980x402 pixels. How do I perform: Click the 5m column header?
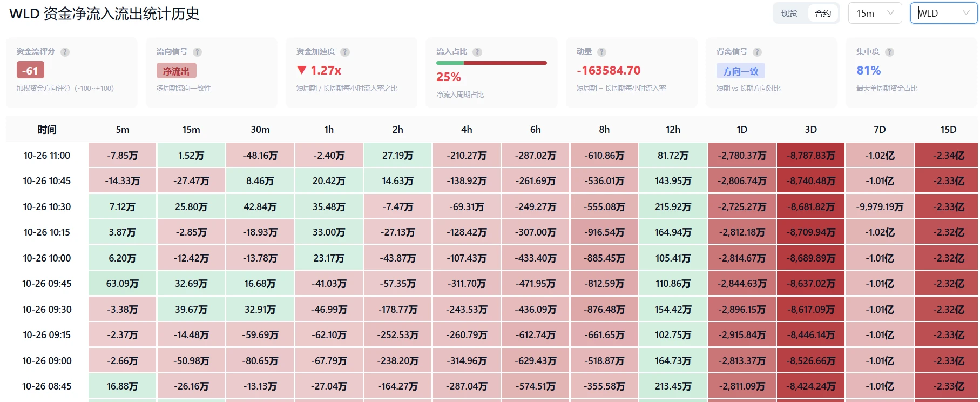pos(123,130)
